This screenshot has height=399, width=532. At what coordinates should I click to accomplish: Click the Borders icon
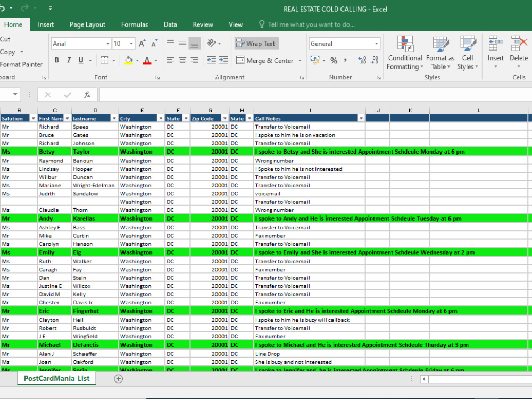tap(104, 60)
